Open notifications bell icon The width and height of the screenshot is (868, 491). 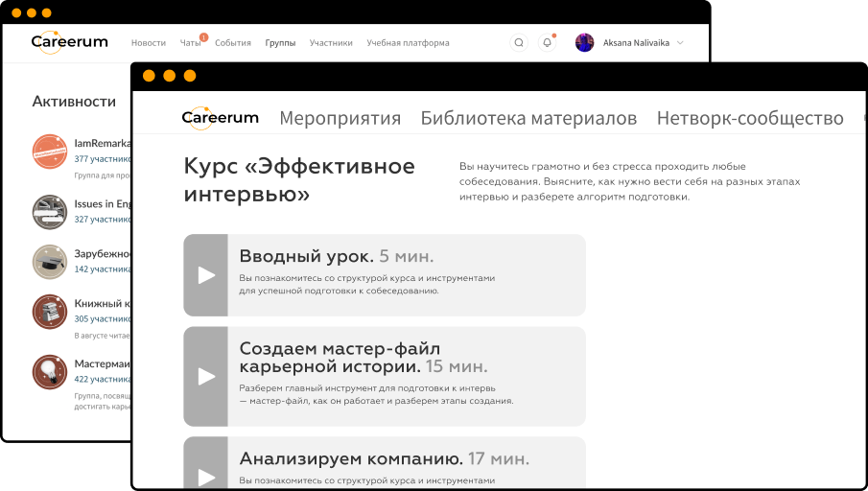[547, 42]
